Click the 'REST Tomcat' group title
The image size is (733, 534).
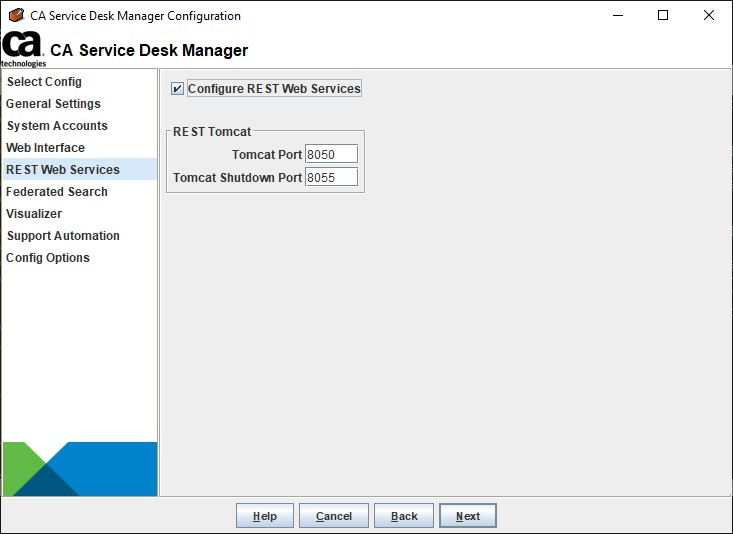(212, 132)
